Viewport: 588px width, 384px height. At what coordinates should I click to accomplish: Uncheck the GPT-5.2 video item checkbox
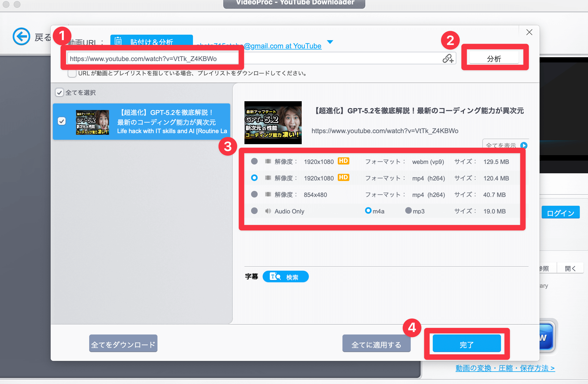tap(62, 121)
